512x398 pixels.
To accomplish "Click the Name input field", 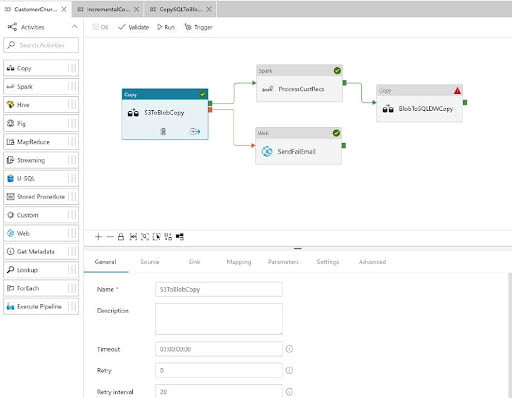I will (219, 289).
